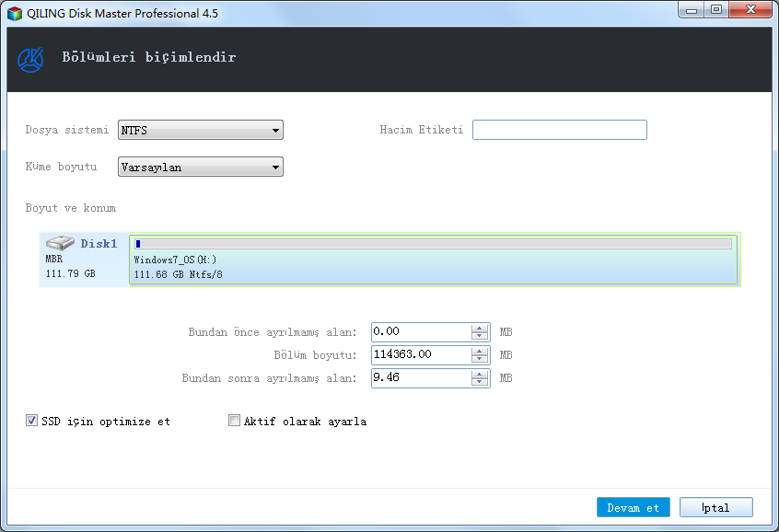The height and width of the screenshot is (532, 779).
Task: Enable the 'SSD için optimize et' checkbox
Action: point(31,421)
